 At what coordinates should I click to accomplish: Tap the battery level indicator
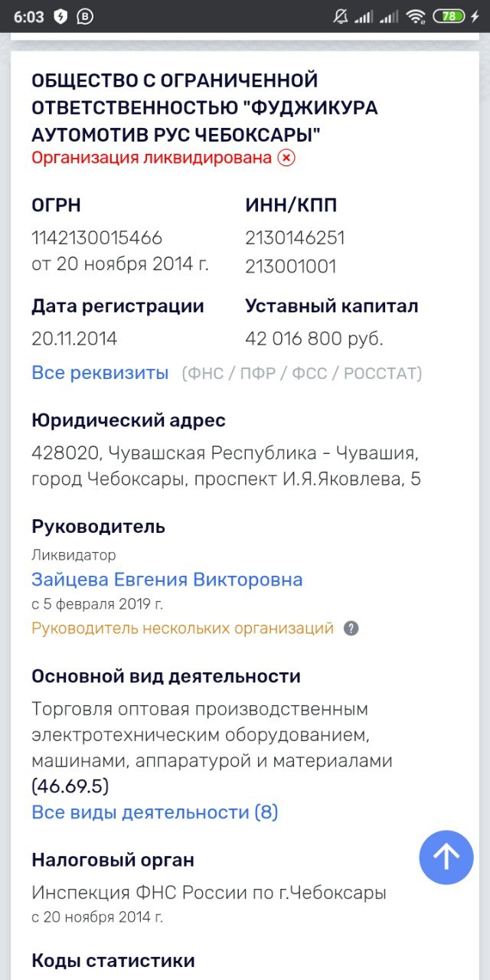[448, 16]
